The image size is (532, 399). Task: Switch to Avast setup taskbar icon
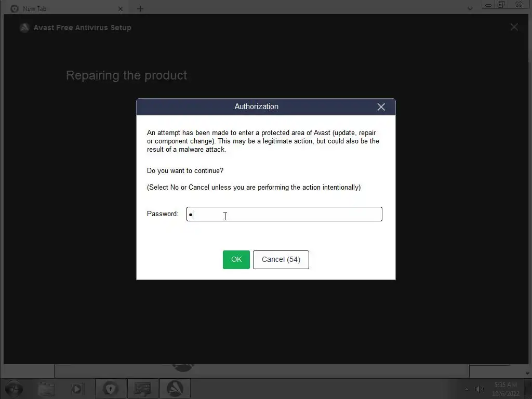point(175,389)
